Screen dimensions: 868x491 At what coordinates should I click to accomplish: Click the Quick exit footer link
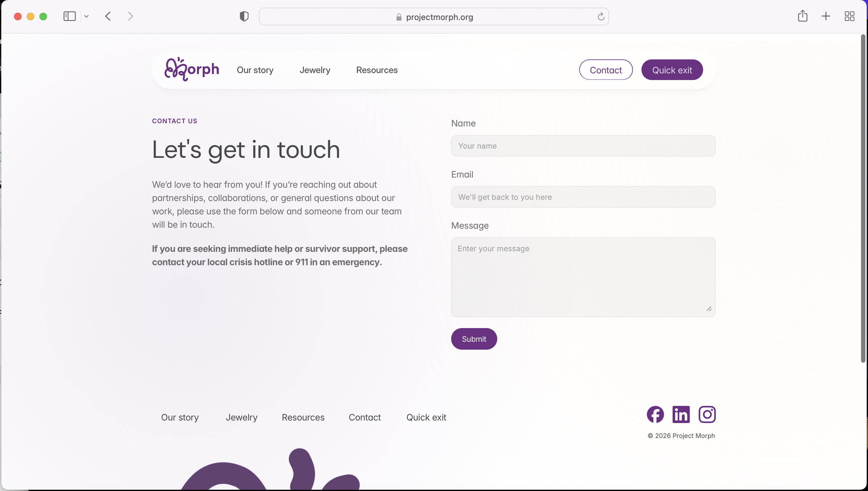[x=426, y=418]
